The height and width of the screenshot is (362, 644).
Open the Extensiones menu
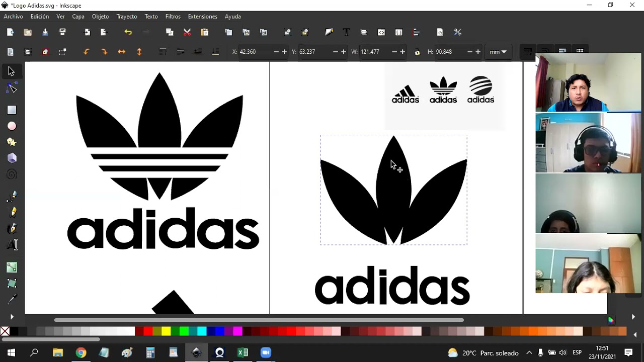[x=203, y=17]
